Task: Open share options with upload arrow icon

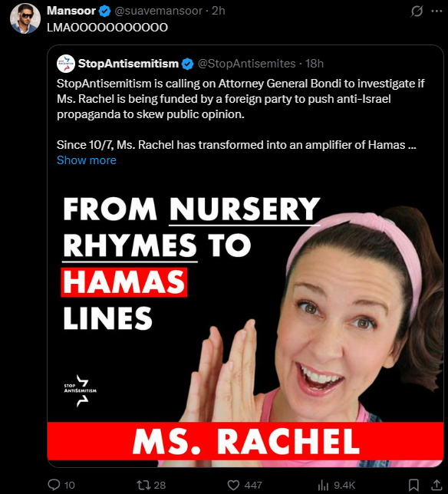Action: pyautogui.click(x=436, y=485)
